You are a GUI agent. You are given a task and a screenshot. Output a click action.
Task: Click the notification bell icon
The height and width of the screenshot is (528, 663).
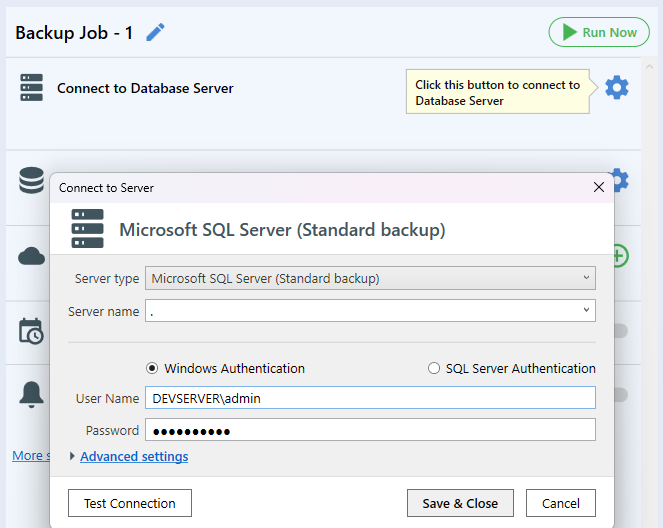(x=31, y=394)
